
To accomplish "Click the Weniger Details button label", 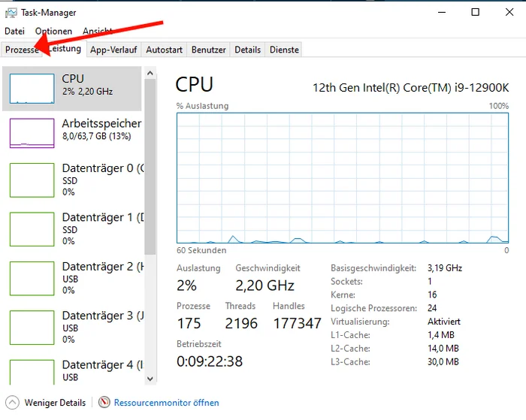I will (x=55, y=403).
